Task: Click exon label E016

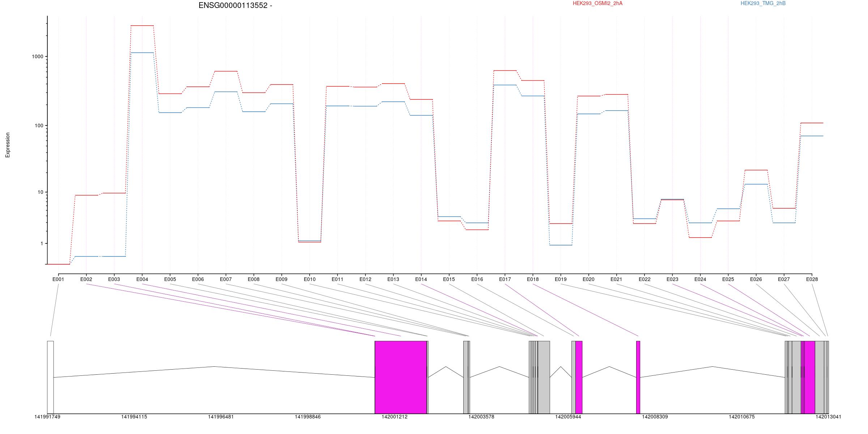Action: (477, 279)
